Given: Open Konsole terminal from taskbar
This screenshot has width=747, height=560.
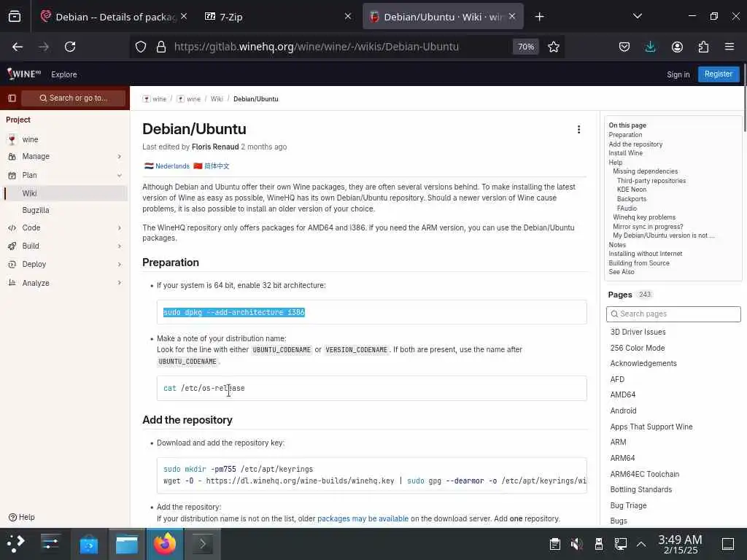Looking at the screenshot, I should pyautogui.click(x=203, y=544).
